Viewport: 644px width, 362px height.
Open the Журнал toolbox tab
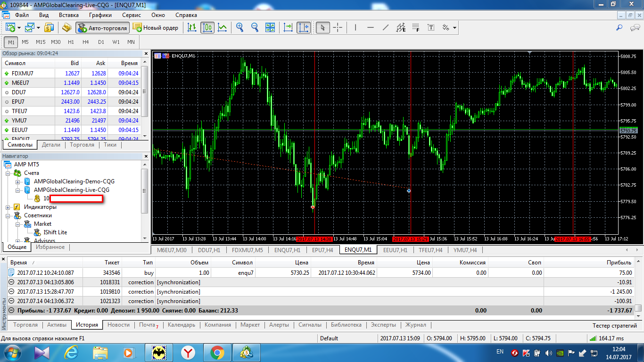pos(415,325)
